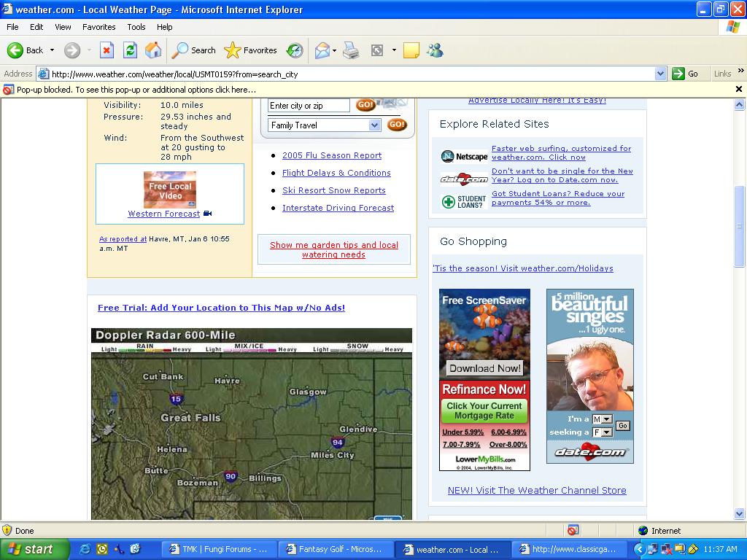This screenshot has height=560, width=747.
Task: Click the Netscape logo
Action: click(464, 156)
